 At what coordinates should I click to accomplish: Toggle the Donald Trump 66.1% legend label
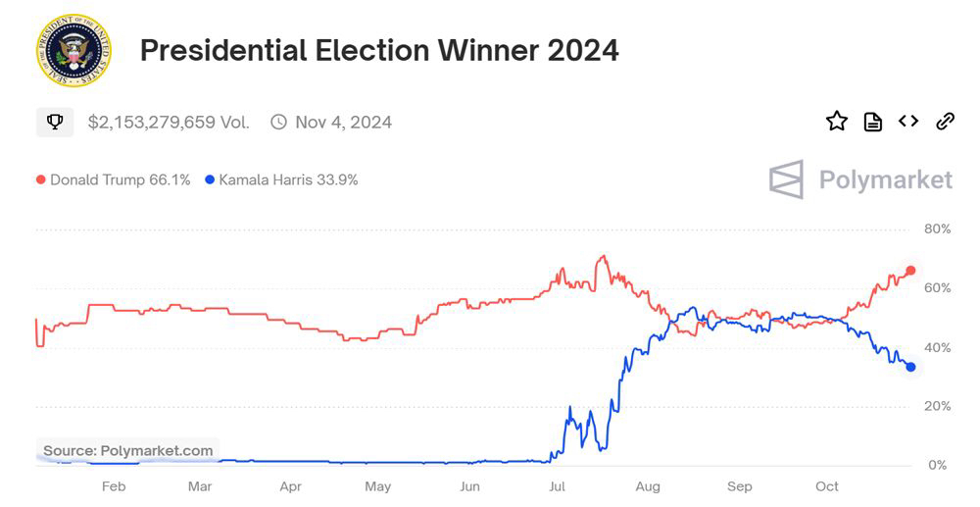pos(120,179)
